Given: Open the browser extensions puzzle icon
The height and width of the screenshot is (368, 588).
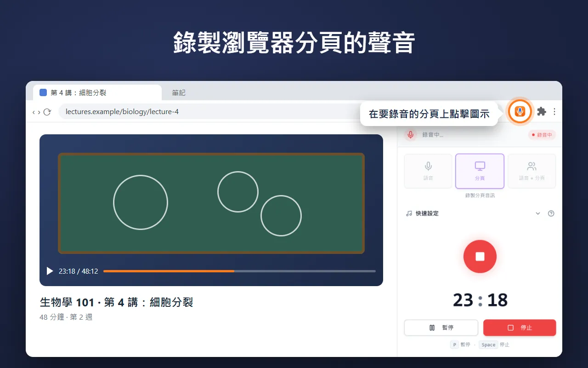Looking at the screenshot, I should pos(542,111).
